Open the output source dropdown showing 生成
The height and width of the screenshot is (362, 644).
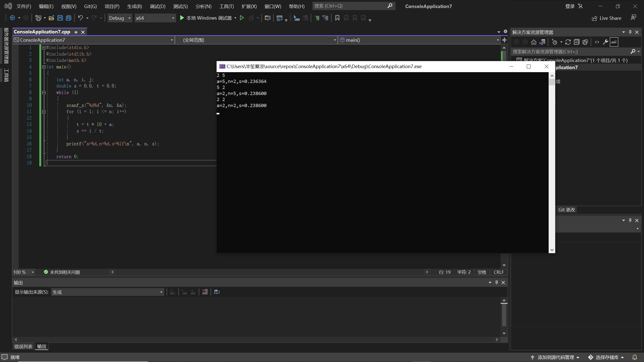(x=107, y=292)
